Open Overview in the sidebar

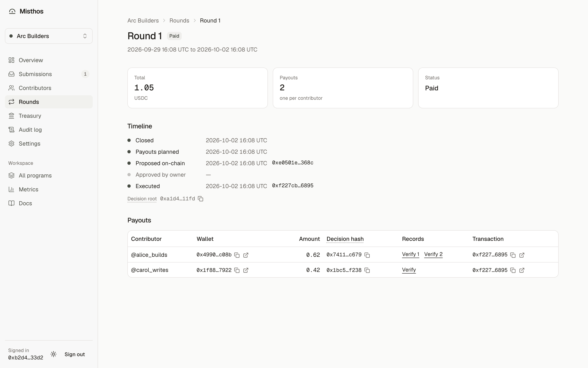point(49,60)
